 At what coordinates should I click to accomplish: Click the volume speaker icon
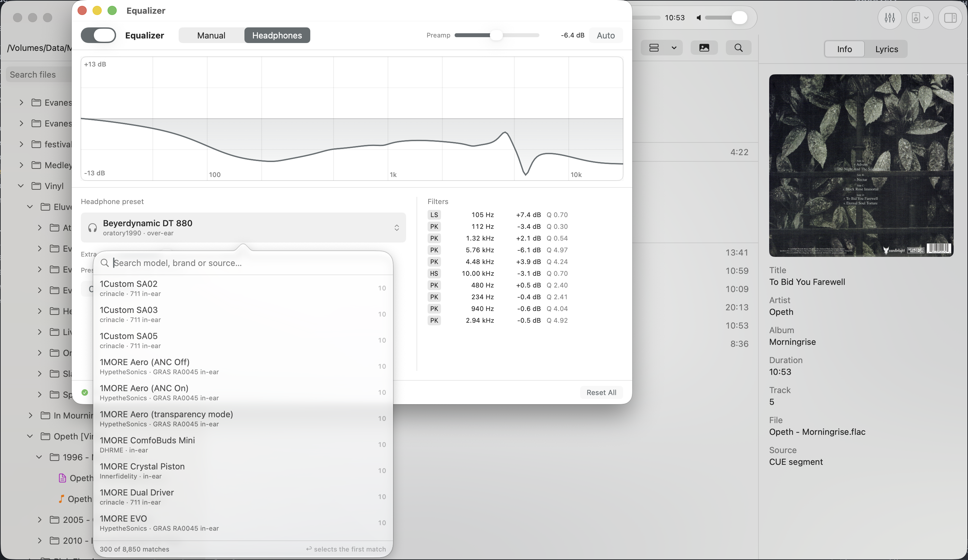pyautogui.click(x=699, y=18)
